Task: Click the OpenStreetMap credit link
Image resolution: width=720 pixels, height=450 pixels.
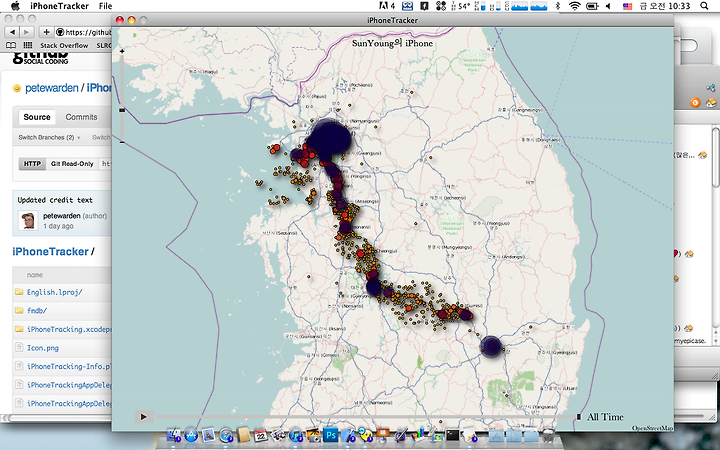Action: (x=652, y=428)
